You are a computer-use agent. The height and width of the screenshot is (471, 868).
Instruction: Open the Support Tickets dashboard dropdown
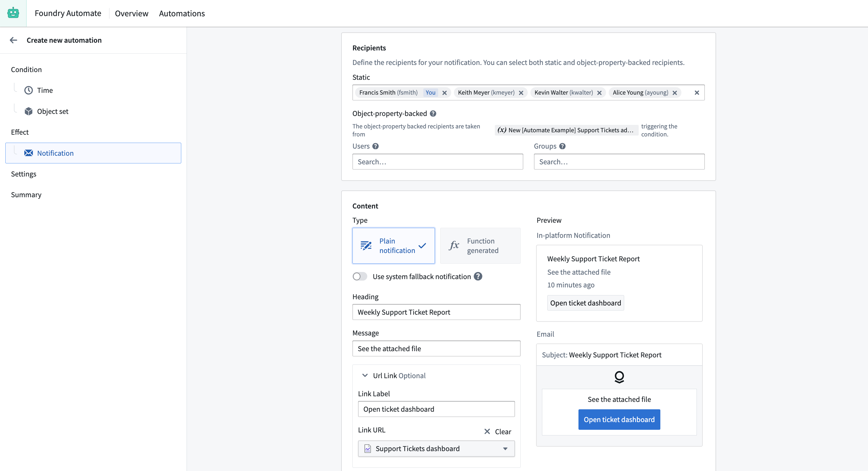tap(436, 448)
